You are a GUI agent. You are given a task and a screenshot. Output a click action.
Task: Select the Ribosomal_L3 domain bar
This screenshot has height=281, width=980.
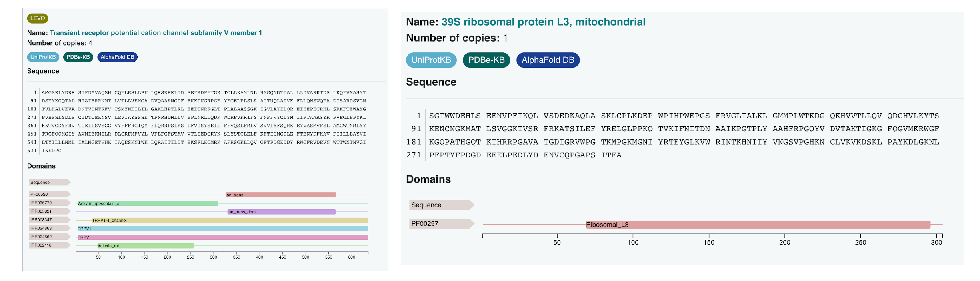[758, 225]
